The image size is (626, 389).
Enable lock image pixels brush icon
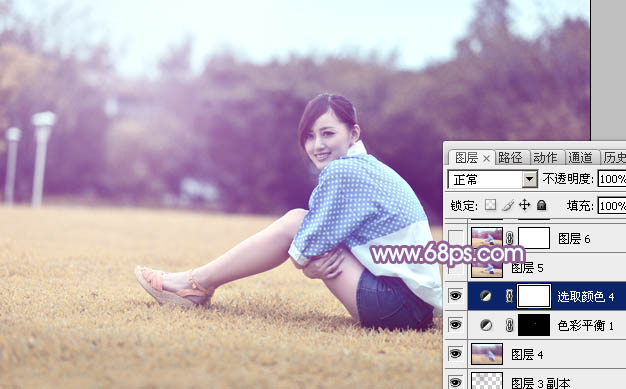[508, 205]
